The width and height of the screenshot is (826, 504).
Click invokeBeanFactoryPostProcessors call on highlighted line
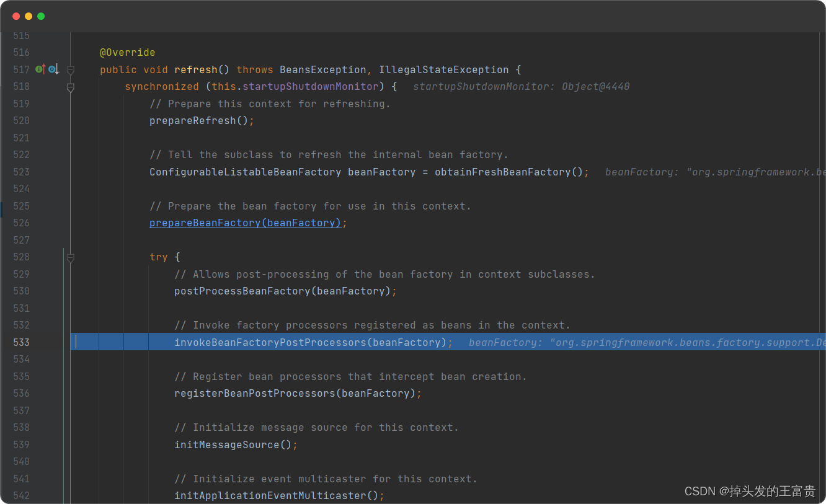point(311,342)
